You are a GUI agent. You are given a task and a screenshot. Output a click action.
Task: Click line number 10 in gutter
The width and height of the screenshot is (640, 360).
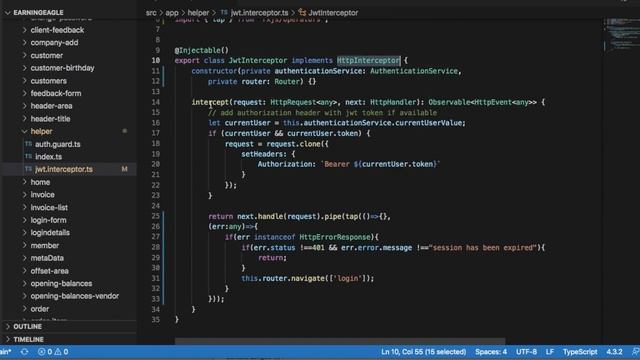click(x=156, y=60)
